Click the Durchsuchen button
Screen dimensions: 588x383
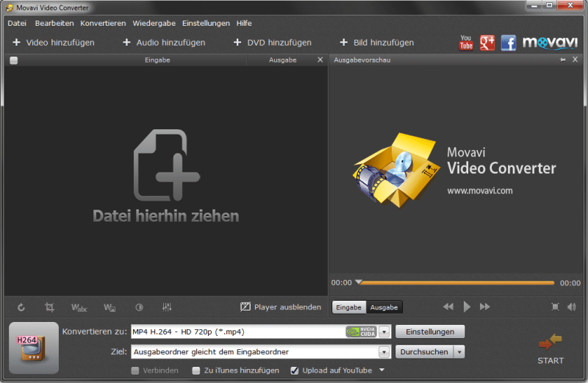pos(424,352)
